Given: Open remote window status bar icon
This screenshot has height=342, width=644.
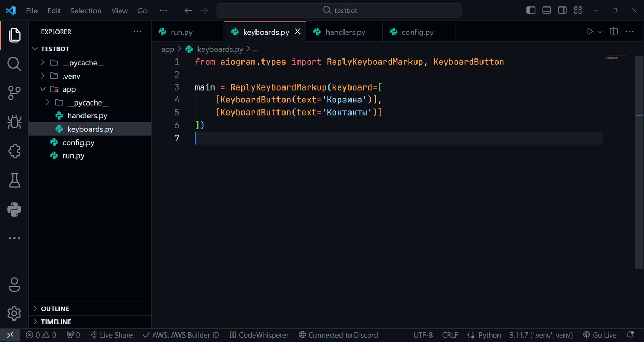Looking at the screenshot, I should (10, 335).
